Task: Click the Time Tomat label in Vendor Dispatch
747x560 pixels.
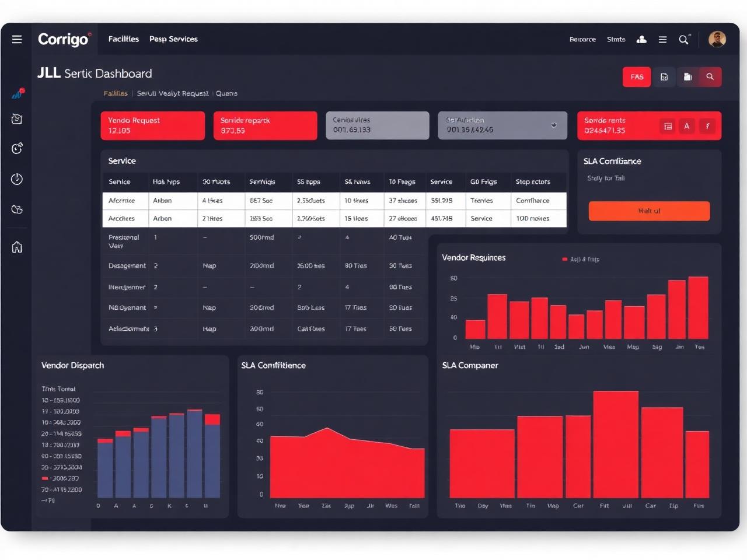Action: [58, 389]
